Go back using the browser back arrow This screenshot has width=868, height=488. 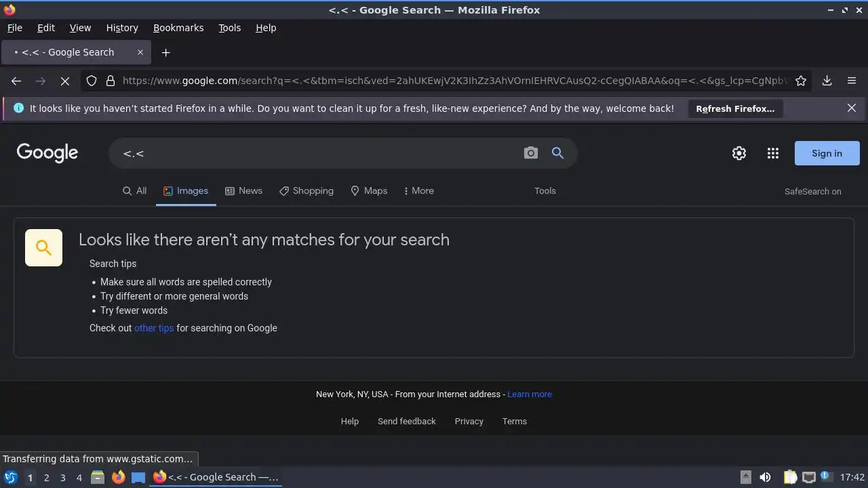click(x=16, y=81)
